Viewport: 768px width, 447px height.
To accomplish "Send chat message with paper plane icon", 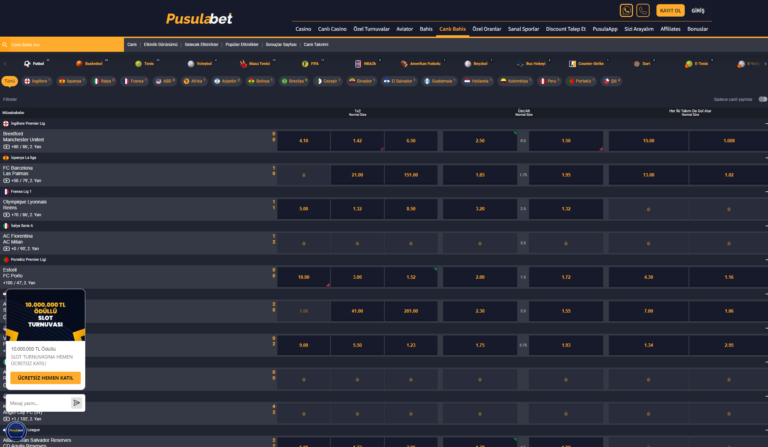I will [76, 402].
